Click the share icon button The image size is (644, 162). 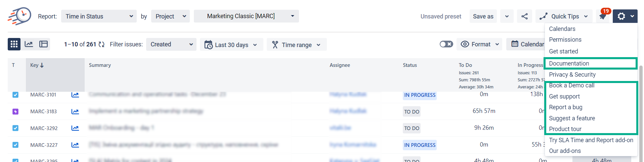point(524,16)
